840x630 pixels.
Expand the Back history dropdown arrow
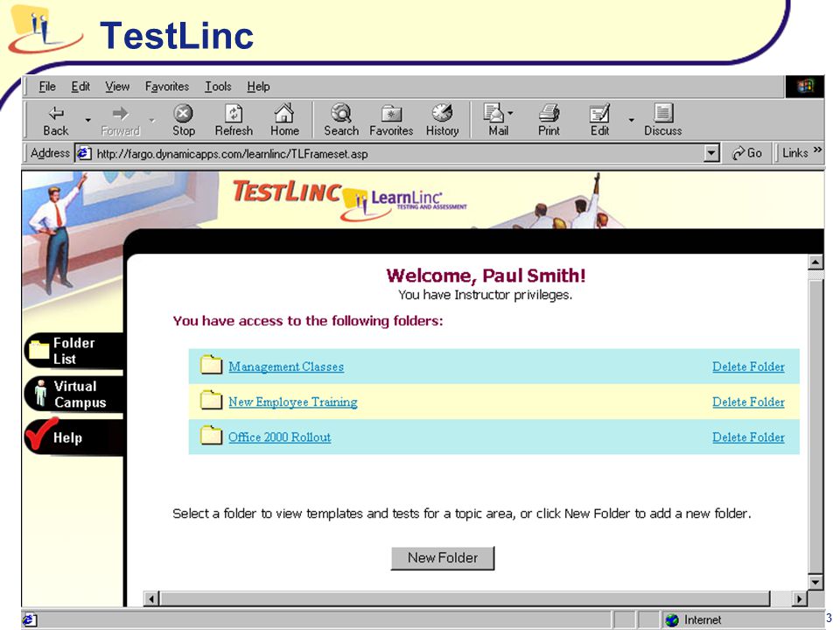[x=87, y=120]
